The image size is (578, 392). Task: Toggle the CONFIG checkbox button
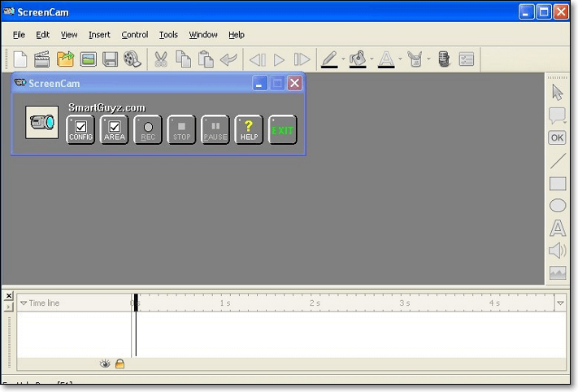tap(80, 129)
